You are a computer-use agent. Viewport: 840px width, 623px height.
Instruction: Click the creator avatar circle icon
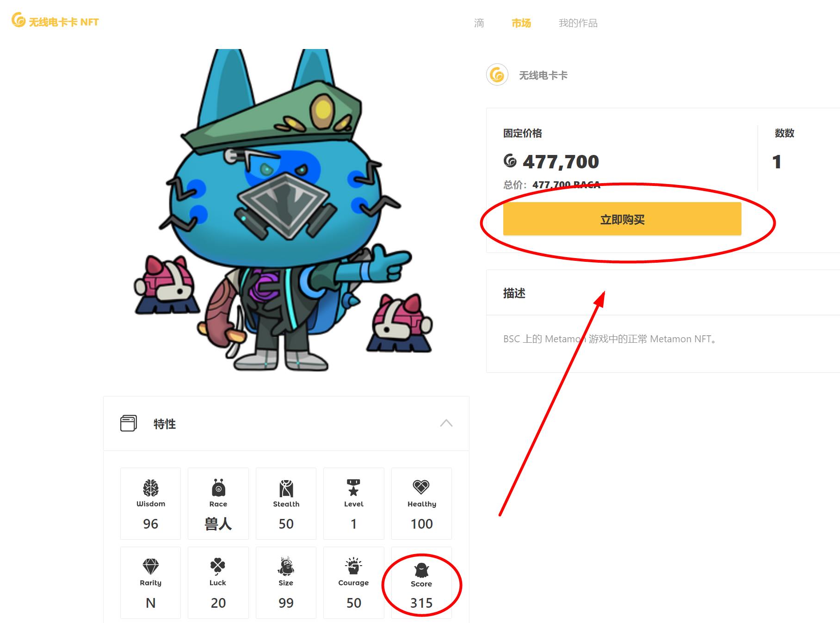(x=497, y=75)
